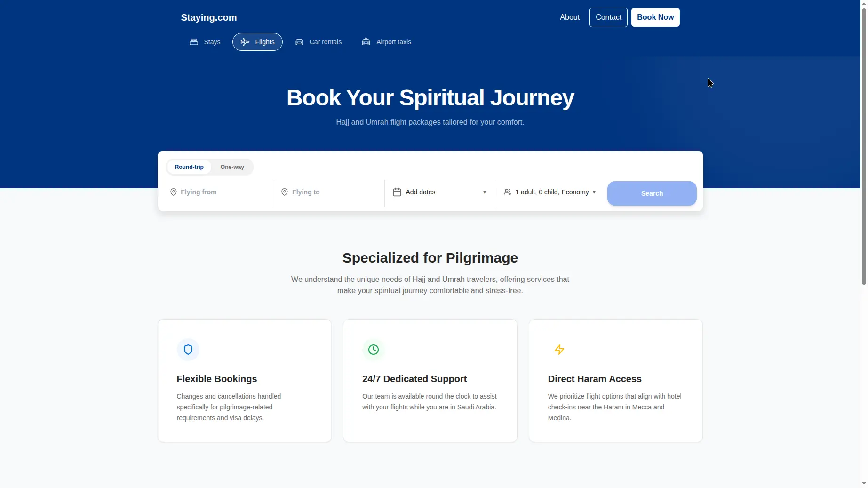Go to the Car rentals tab
Image resolution: width=868 pixels, height=488 pixels.
point(319,42)
